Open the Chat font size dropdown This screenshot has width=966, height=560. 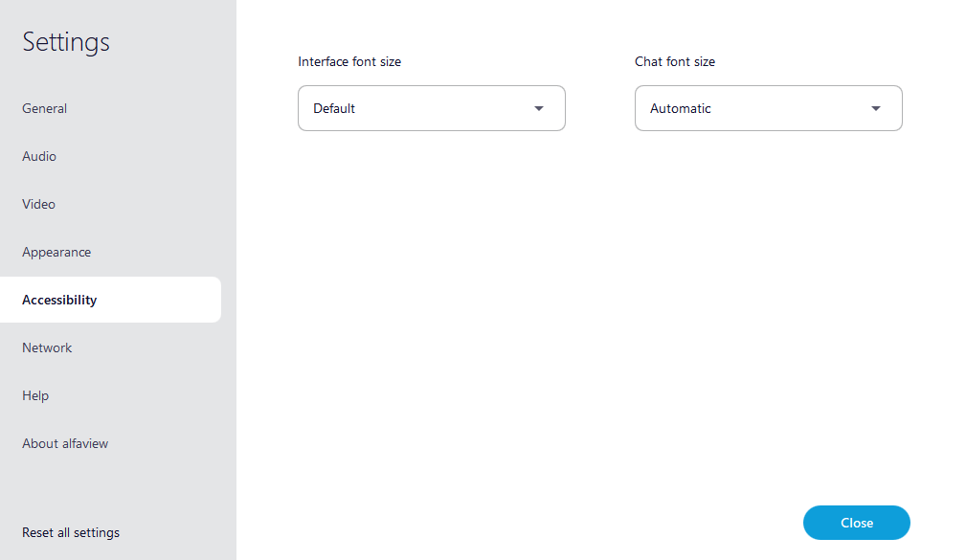[x=768, y=108]
